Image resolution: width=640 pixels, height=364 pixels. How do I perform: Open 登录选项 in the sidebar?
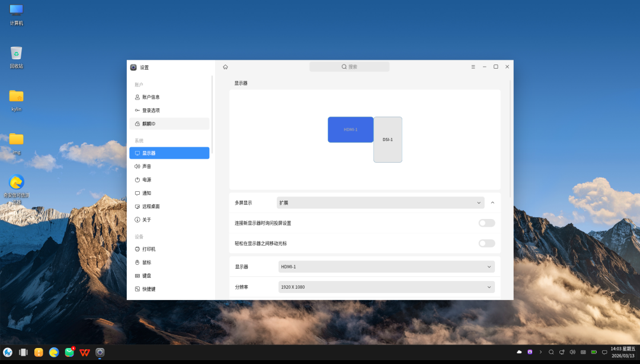coord(169,111)
